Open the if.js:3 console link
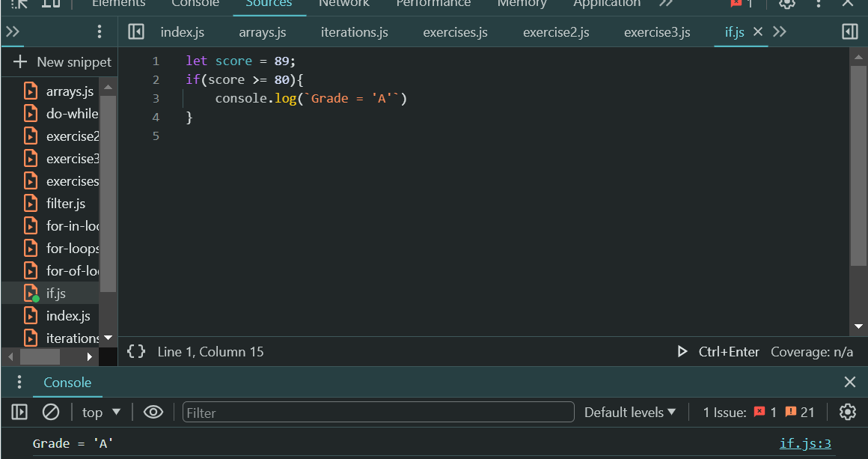 point(804,443)
